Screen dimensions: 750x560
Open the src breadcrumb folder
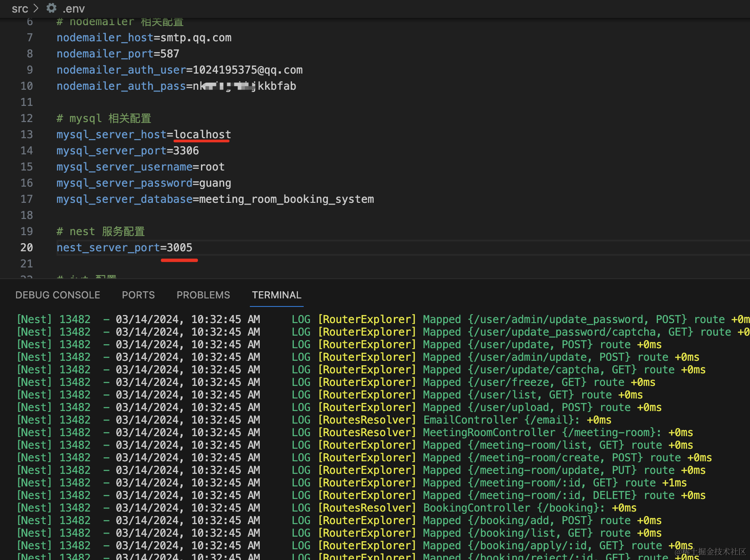coord(20,9)
